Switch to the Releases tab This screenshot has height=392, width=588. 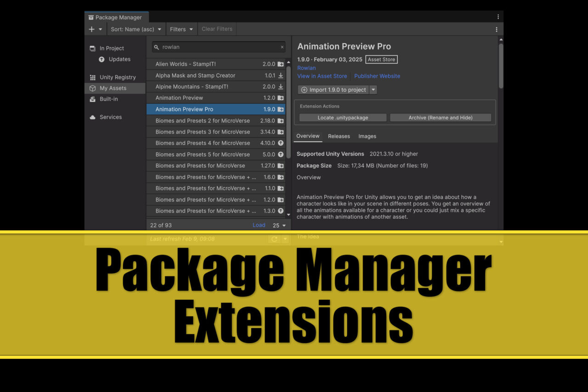point(339,136)
